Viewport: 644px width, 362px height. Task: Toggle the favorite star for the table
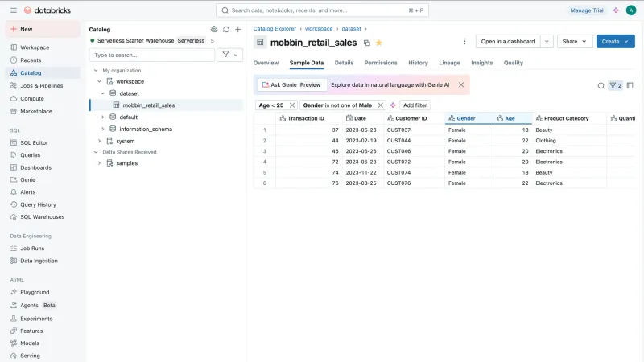click(378, 43)
